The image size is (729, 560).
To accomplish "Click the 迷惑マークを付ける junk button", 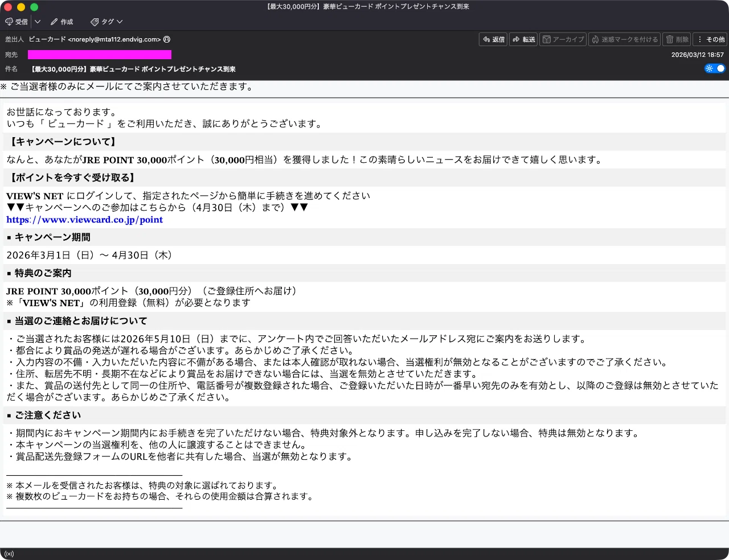I will 624,39.
